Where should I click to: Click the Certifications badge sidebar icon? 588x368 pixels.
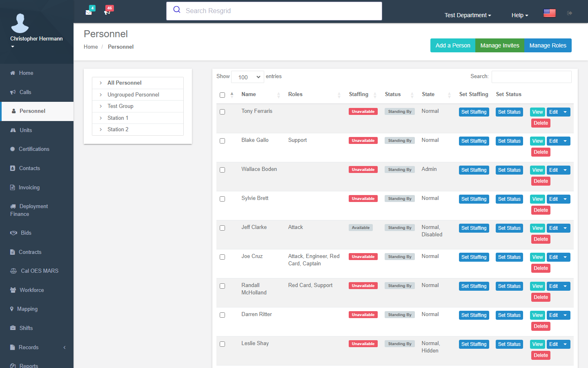pyautogui.click(x=13, y=149)
